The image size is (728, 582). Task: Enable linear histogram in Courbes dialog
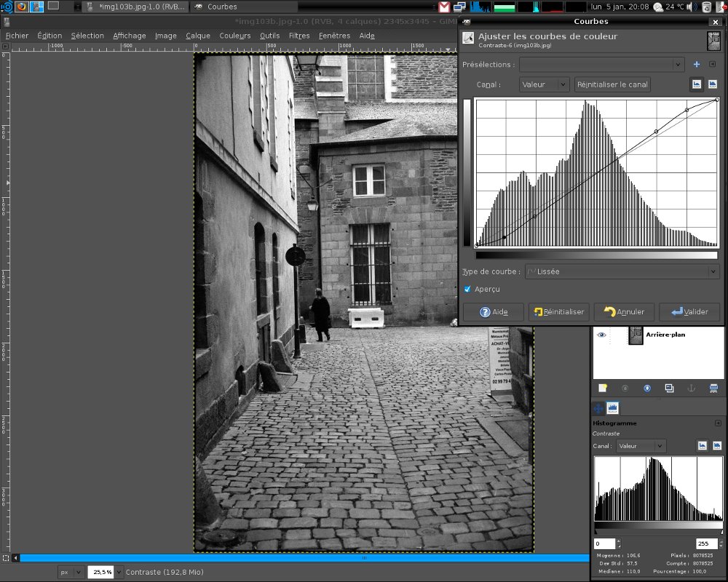pos(697,84)
